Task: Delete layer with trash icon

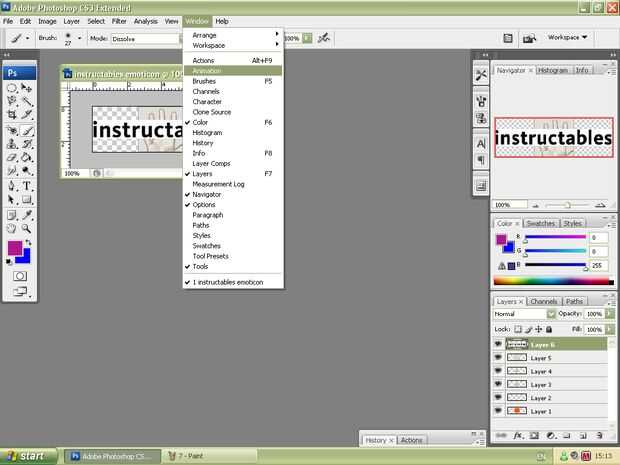Action: pos(599,436)
